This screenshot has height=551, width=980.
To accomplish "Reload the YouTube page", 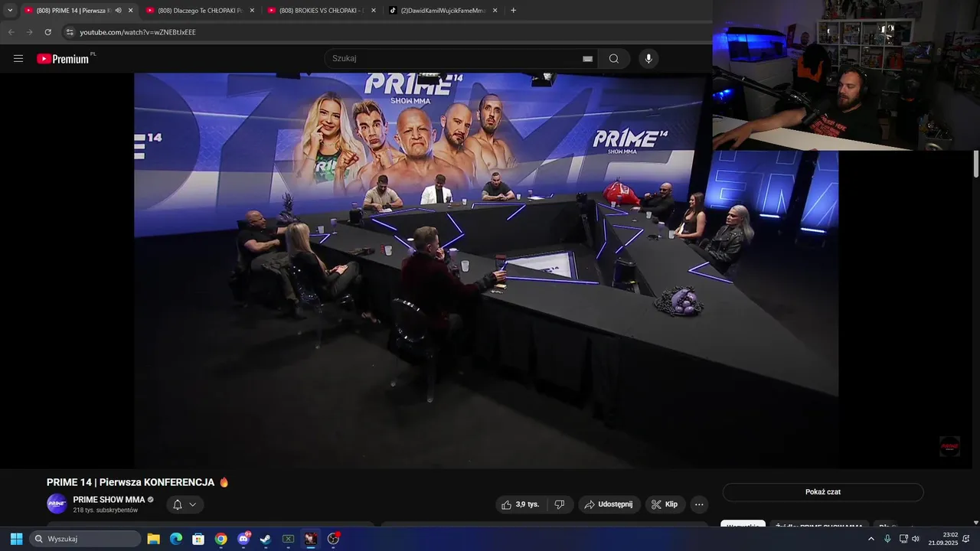I will coord(47,32).
